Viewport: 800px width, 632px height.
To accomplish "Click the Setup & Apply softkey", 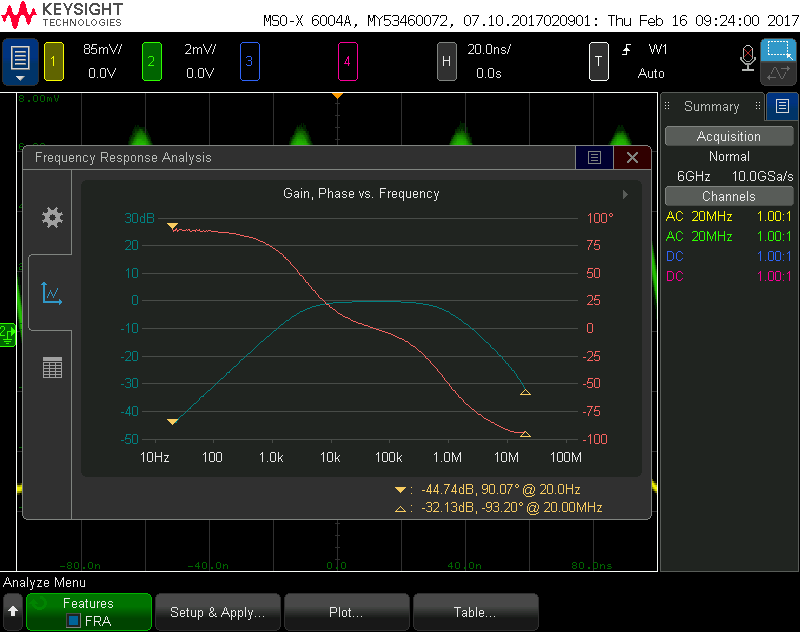I will (217, 611).
